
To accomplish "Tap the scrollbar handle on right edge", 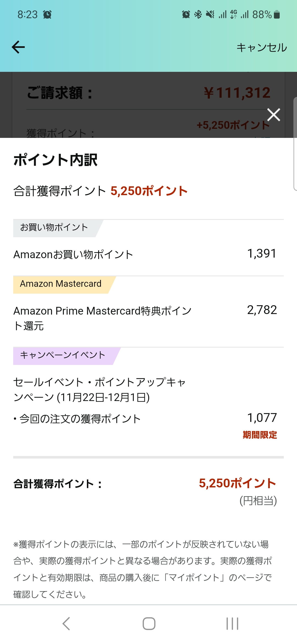I will tap(295, 144).
